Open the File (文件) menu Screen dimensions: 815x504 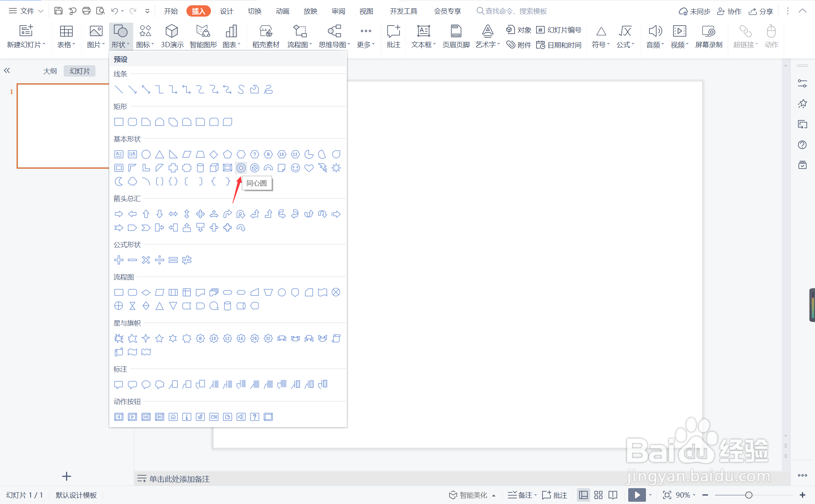26,11
